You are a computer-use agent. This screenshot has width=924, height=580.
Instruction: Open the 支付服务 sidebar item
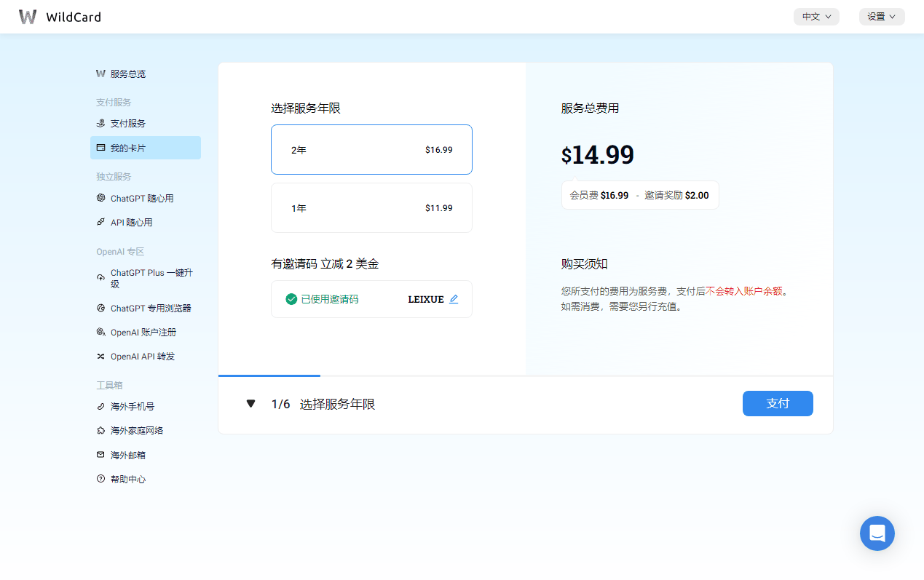128,123
